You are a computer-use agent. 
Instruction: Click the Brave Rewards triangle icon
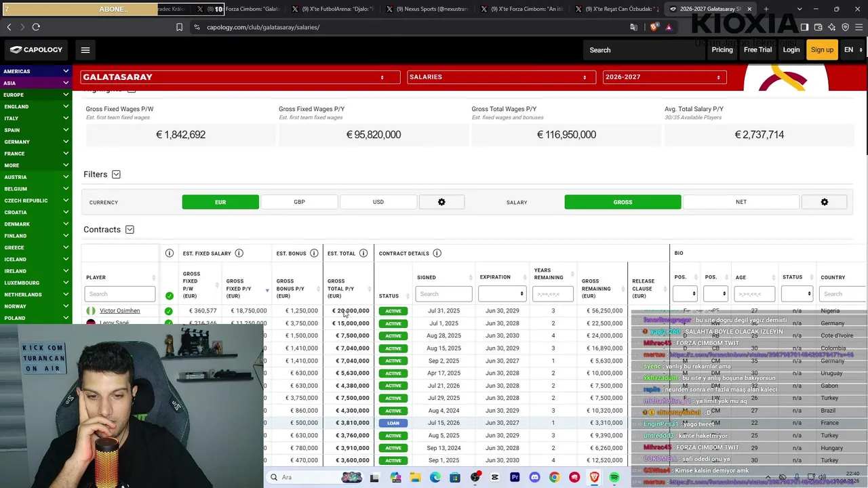[x=669, y=27]
